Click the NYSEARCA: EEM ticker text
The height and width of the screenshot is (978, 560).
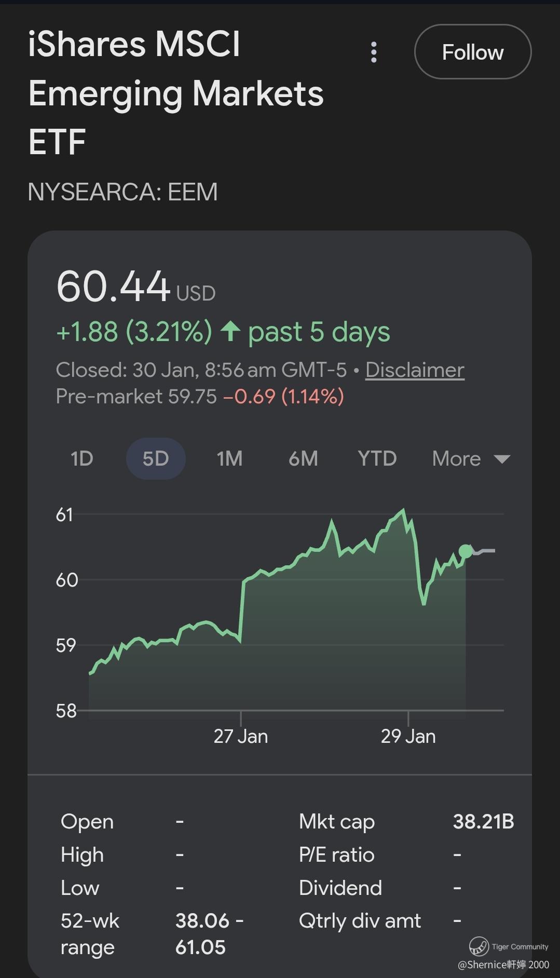pos(122,192)
